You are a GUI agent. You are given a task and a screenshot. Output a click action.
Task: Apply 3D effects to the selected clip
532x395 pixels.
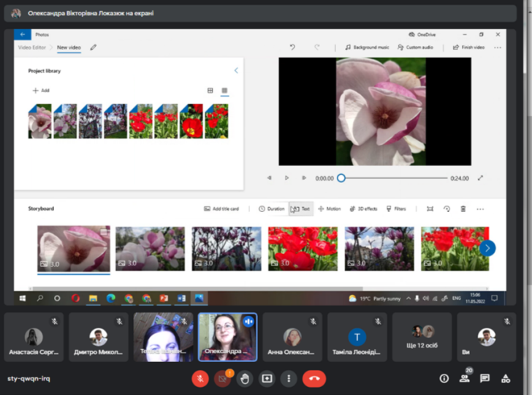(363, 208)
